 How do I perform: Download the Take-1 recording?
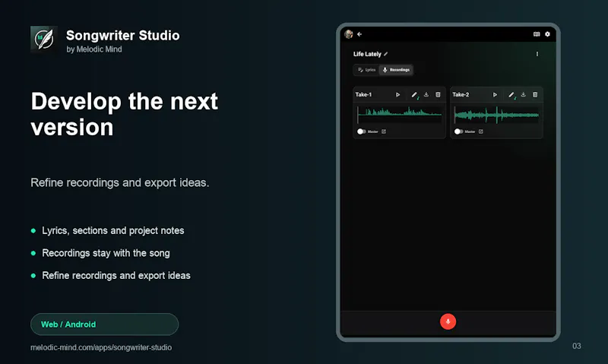point(426,94)
